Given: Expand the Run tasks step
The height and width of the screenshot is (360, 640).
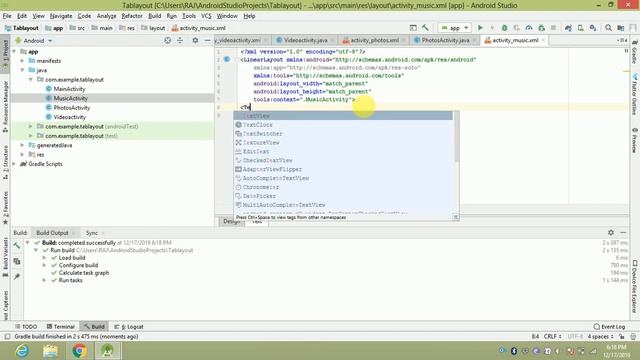Looking at the screenshot, I should point(44,280).
